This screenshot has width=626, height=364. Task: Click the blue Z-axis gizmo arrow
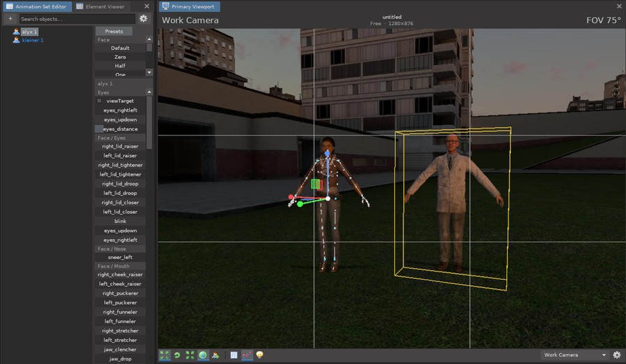click(328, 153)
